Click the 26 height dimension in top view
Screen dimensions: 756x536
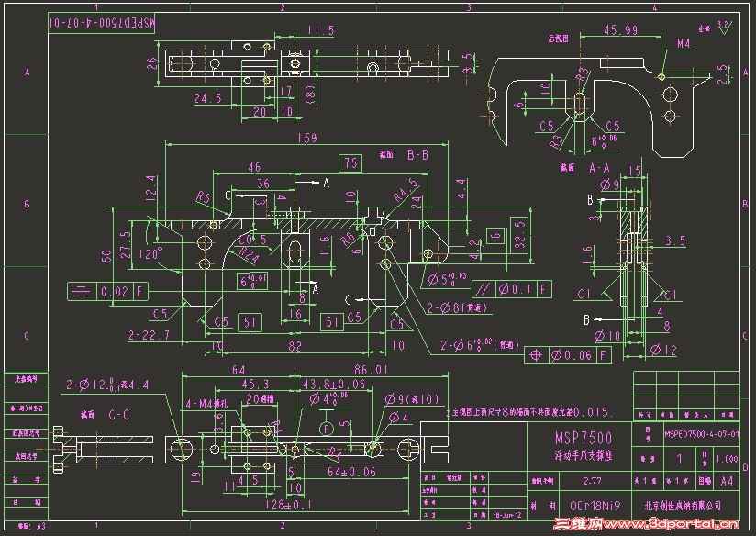pos(152,63)
